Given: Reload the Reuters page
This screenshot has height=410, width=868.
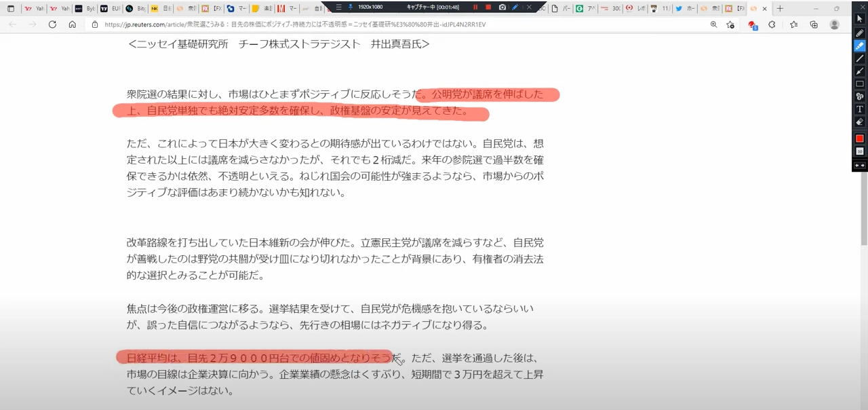Looking at the screenshot, I should 52,24.
